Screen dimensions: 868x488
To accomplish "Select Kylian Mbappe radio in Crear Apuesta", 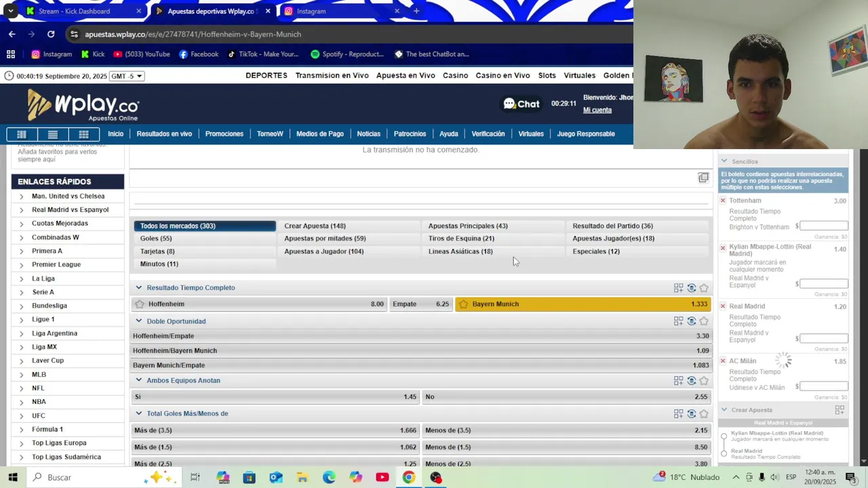I will [x=724, y=436].
